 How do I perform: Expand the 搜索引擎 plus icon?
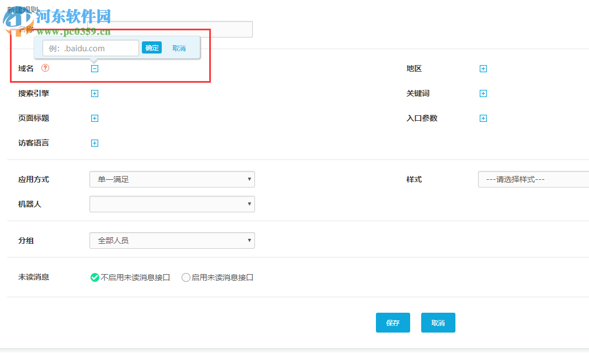(94, 93)
